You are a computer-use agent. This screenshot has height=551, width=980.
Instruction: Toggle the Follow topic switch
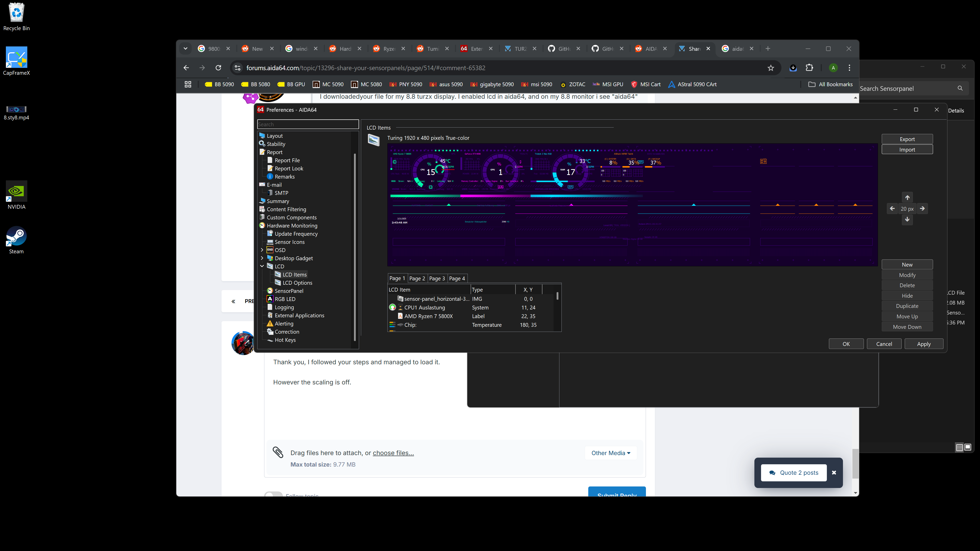pyautogui.click(x=273, y=494)
